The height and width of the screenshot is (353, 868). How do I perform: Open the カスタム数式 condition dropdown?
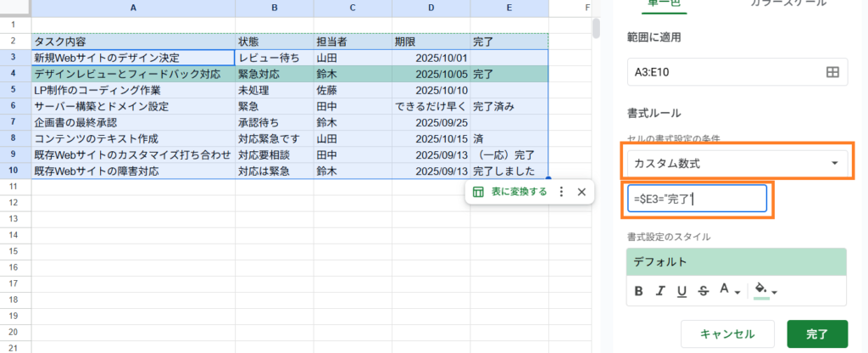click(736, 162)
